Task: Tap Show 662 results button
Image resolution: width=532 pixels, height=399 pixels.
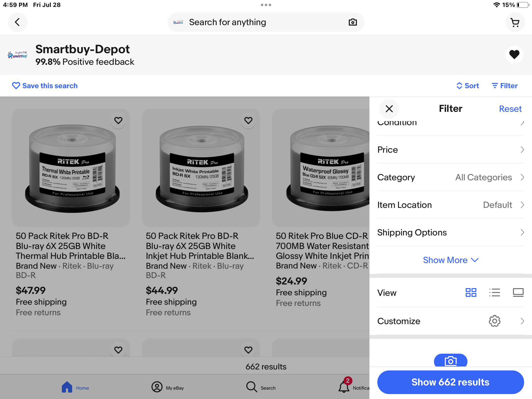Action: (450, 382)
